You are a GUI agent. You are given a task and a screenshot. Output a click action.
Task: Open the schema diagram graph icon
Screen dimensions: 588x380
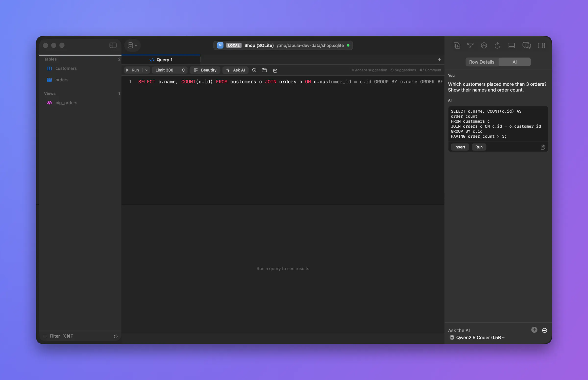click(470, 45)
